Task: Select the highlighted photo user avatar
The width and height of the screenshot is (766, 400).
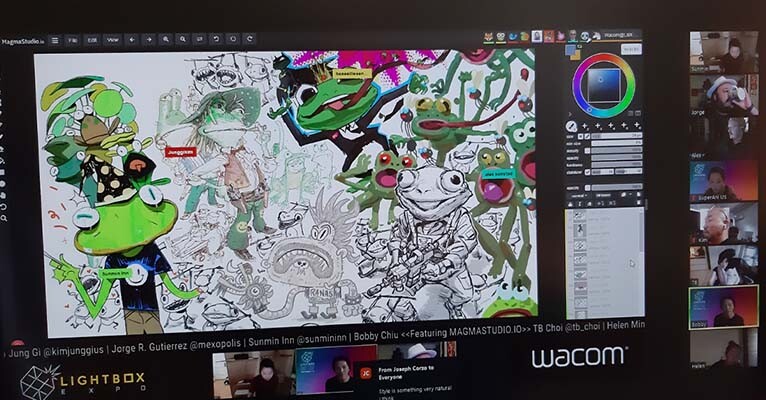Action: click(x=537, y=37)
